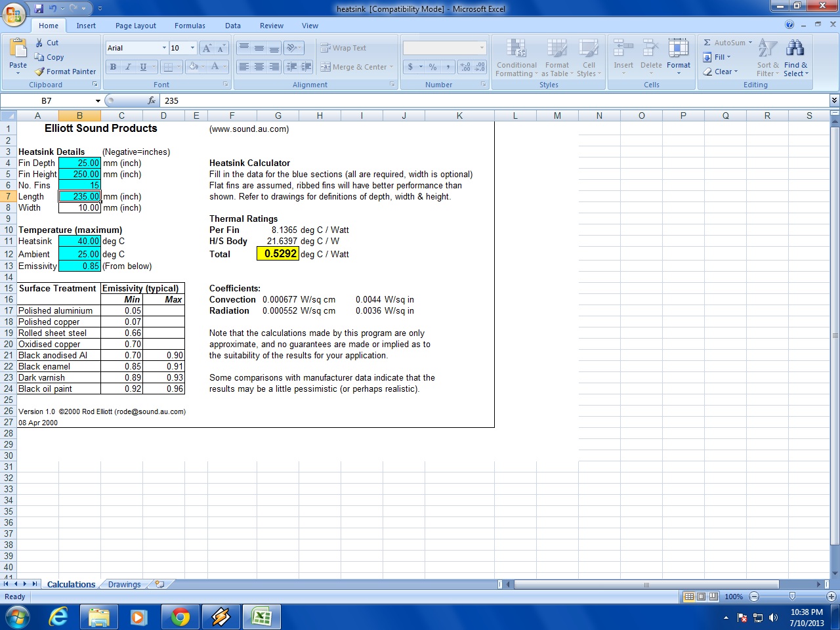Open the number format combo box
Image resolution: width=840 pixels, height=630 pixels.
[444, 48]
